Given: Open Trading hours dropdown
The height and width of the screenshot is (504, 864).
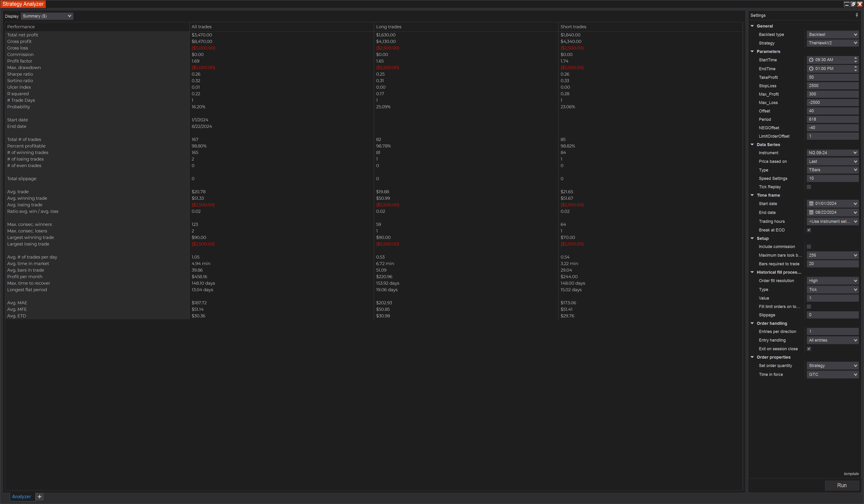Looking at the screenshot, I should click(x=832, y=221).
